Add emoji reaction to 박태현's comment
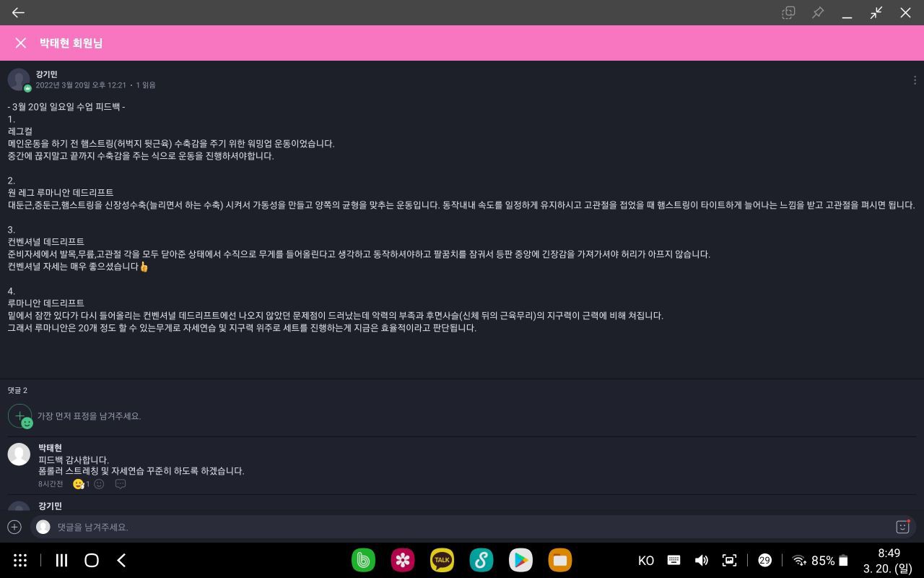Image resolution: width=924 pixels, height=578 pixels. pyautogui.click(x=100, y=484)
